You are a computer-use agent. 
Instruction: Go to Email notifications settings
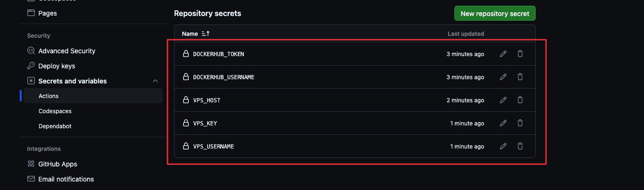(x=66, y=179)
